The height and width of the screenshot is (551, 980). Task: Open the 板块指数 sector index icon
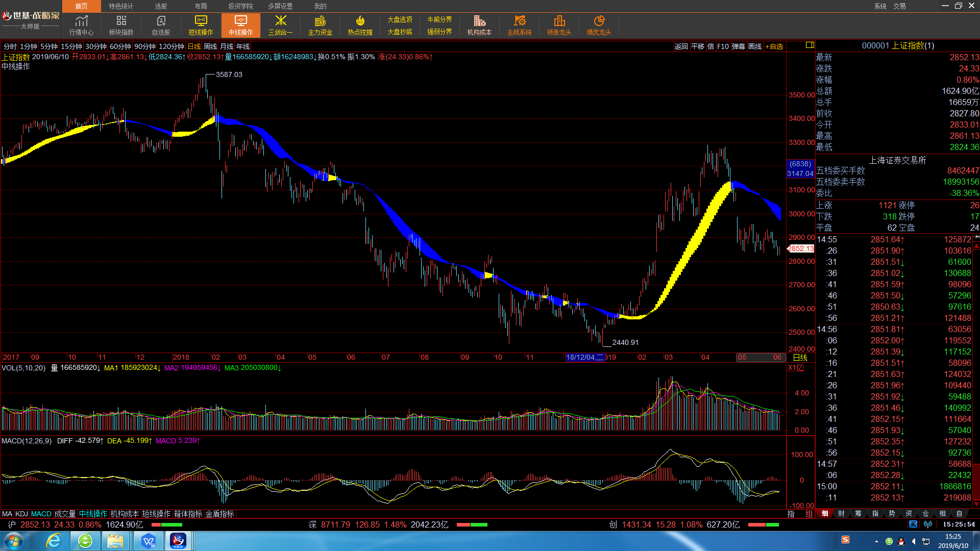pos(121,26)
